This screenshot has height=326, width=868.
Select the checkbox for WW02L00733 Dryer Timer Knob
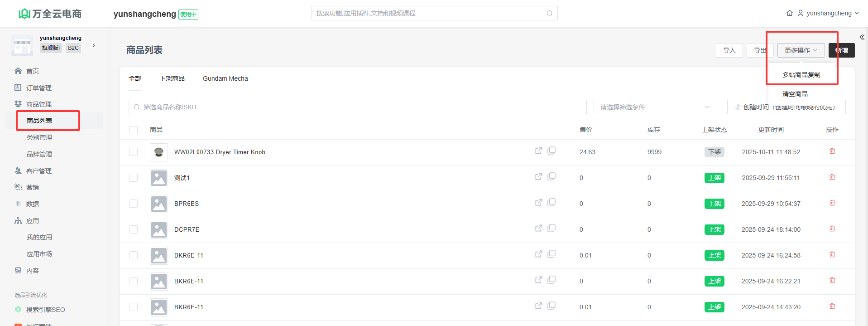(134, 152)
